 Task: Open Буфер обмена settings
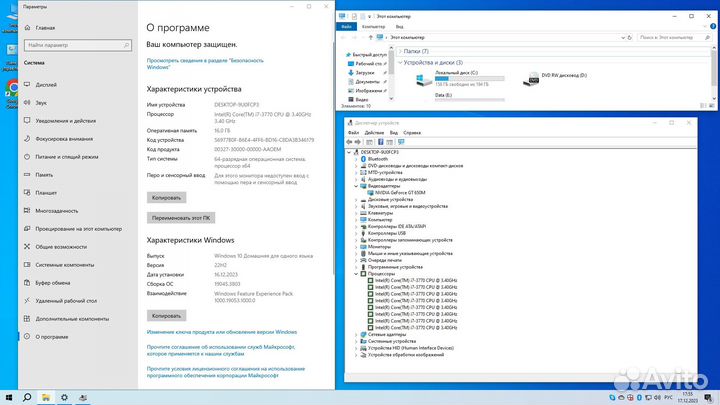[x=53, y=283]
